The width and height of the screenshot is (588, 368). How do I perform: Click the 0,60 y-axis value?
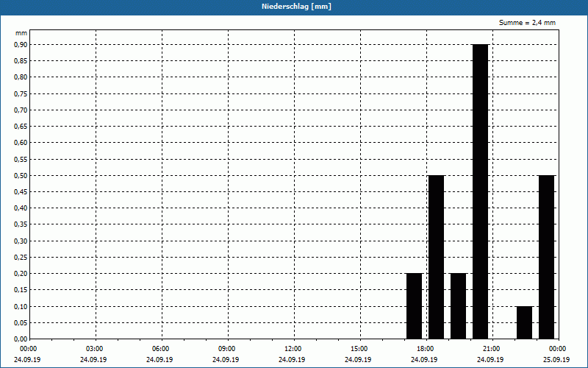click(21, 143)
